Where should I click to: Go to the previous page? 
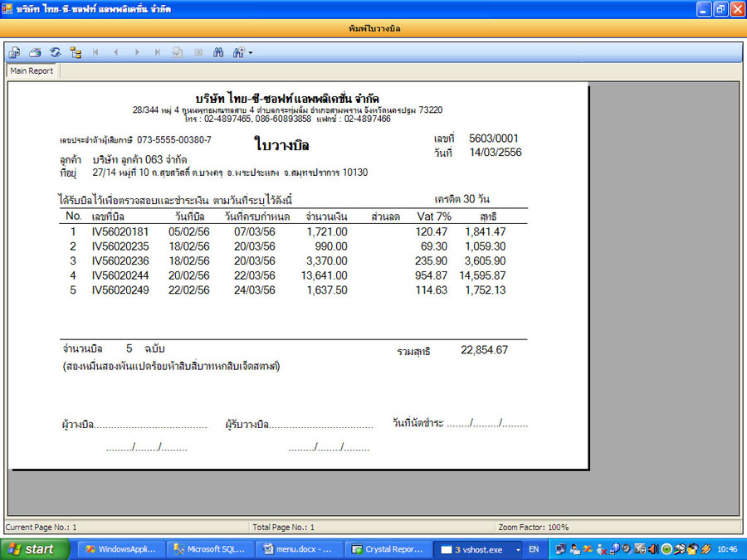116,52
